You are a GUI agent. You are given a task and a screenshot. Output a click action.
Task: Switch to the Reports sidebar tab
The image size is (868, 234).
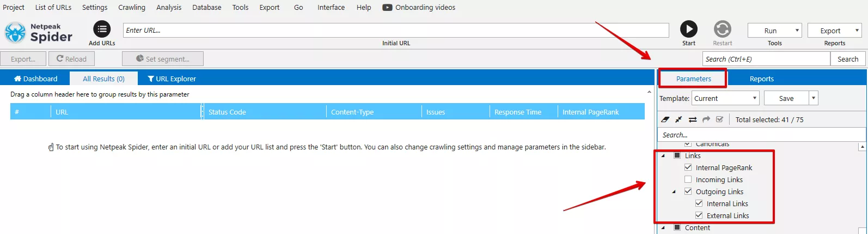761,79
